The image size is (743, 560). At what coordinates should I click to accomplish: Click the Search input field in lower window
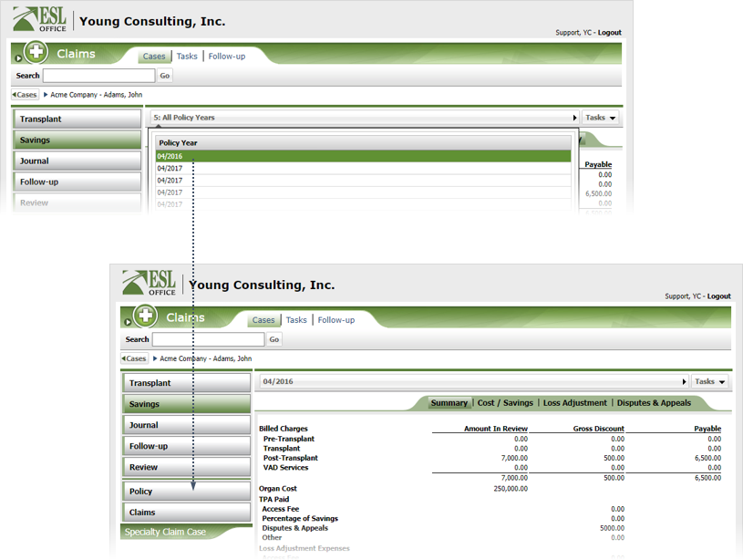pyautogui.click(x=208, y=339)
